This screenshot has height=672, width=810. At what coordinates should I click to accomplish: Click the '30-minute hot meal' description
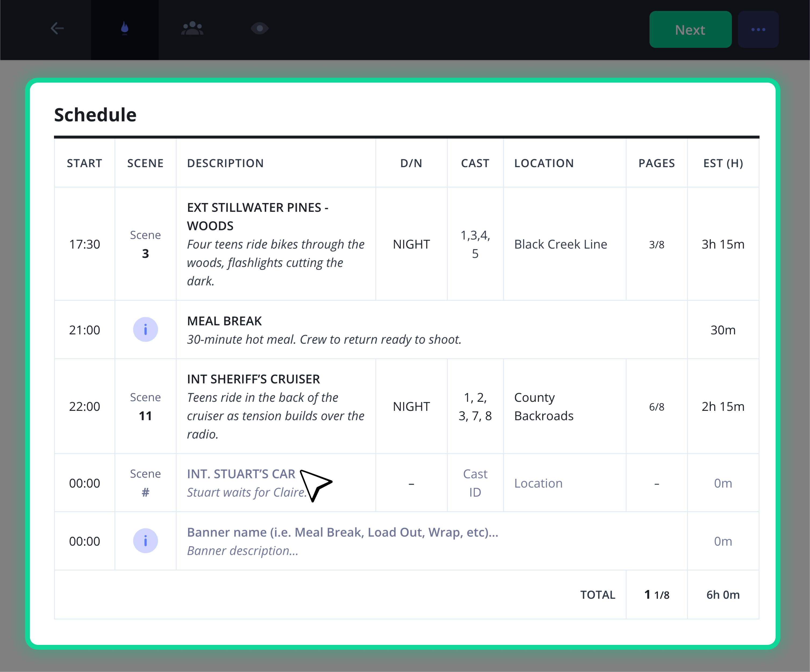pos(324,339)
